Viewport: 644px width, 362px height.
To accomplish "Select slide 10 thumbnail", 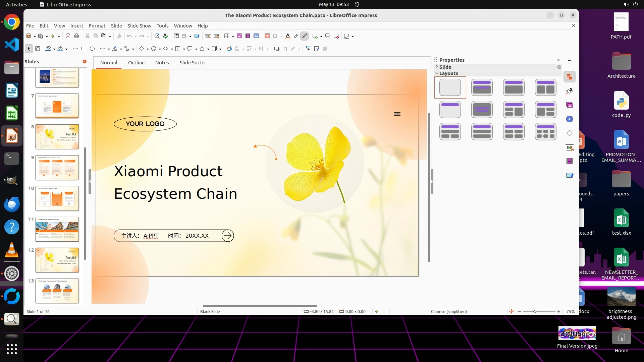I will pyautogui.click(x=57, y=198).
